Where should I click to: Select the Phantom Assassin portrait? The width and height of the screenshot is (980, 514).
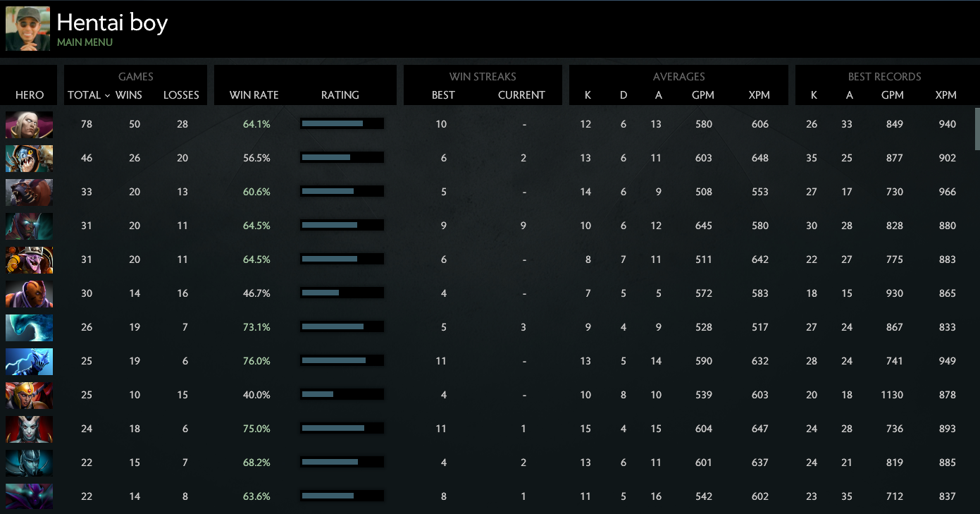(28, 463)
